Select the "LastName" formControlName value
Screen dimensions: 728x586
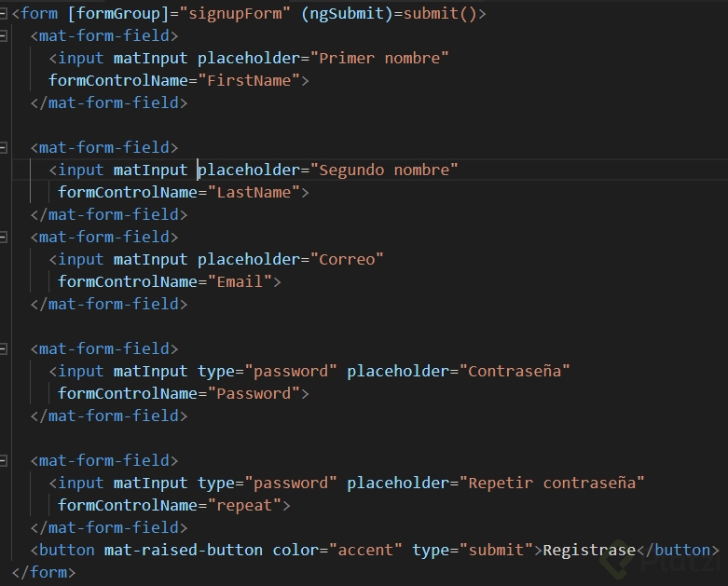tap(254, 193)
